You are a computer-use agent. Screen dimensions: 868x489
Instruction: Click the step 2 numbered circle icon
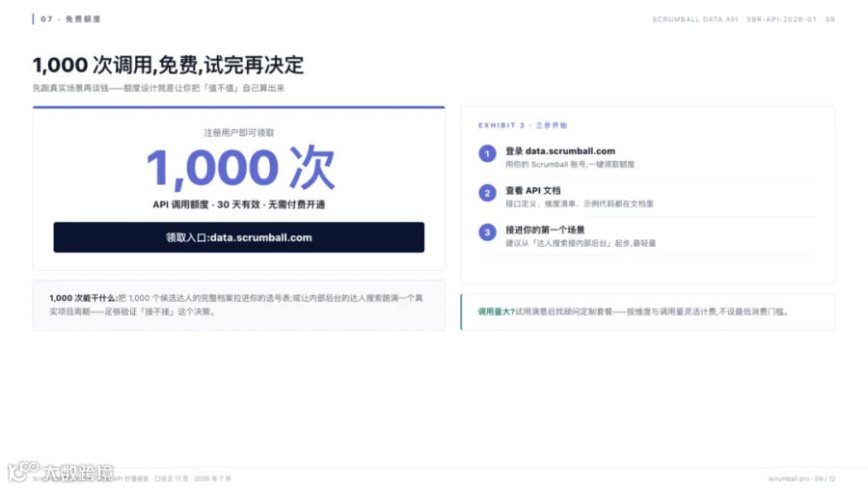[x=487, y=193]
